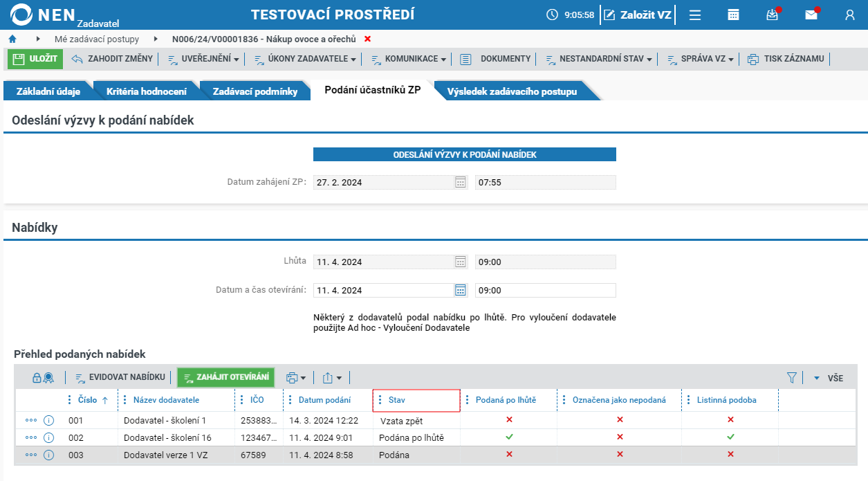Open column options dots for Listinná podoba
This screenshot has width=868, height=481.
tap(688, 400)
